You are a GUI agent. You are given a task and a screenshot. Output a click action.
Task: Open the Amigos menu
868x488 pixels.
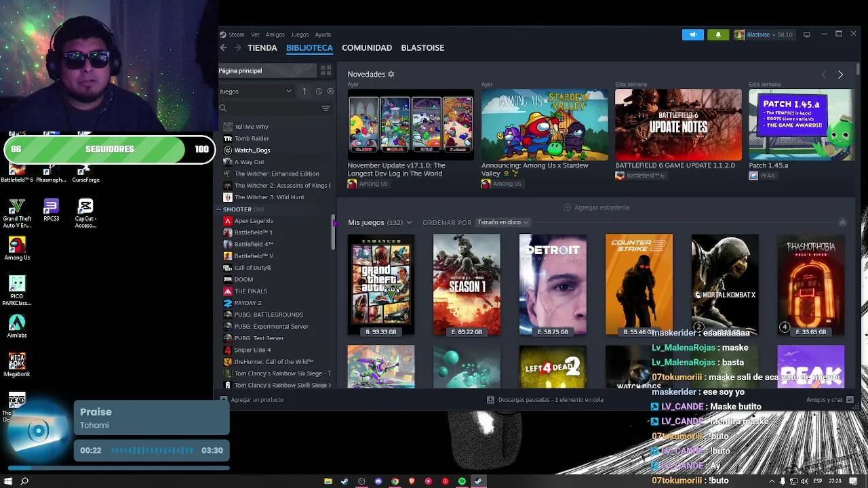tap(275, 35)
